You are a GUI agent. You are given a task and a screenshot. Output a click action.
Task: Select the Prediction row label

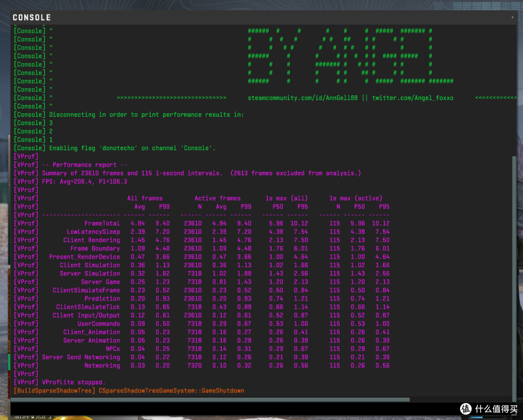click(x=102, y=298)
